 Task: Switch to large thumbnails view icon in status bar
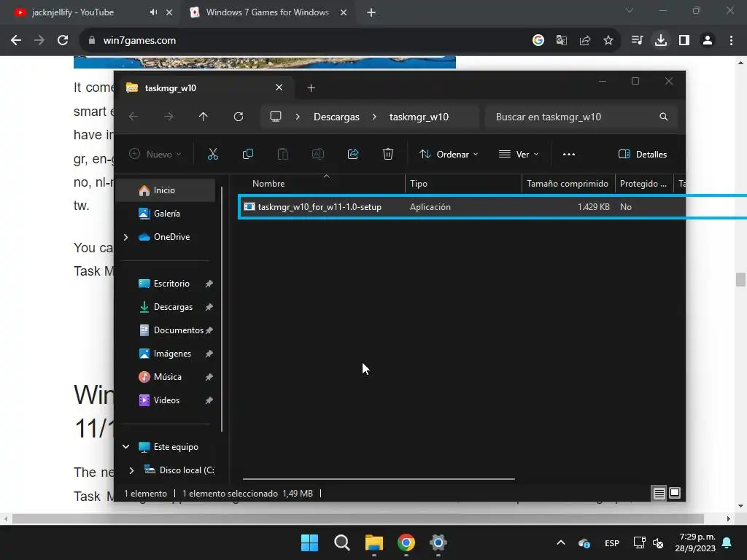point(675,494)
